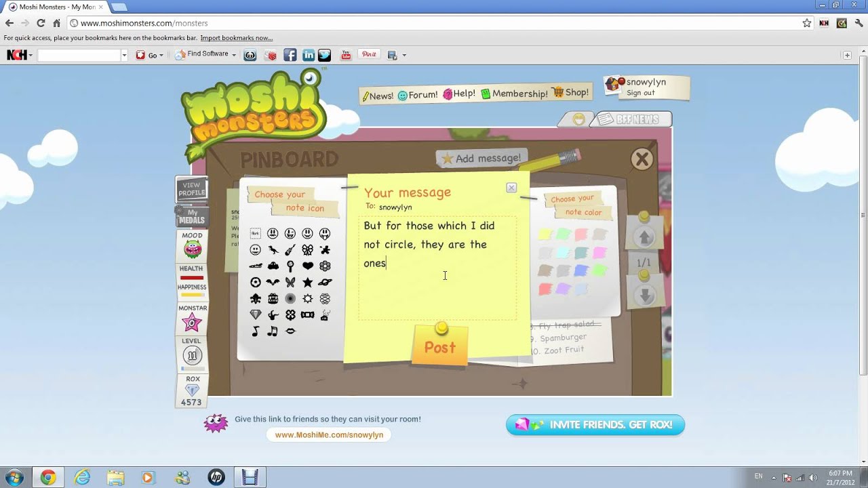The height and width of the screenshot is (488, 868).
Task: Bookmark page with the star icon
Action: coord(807,23)
